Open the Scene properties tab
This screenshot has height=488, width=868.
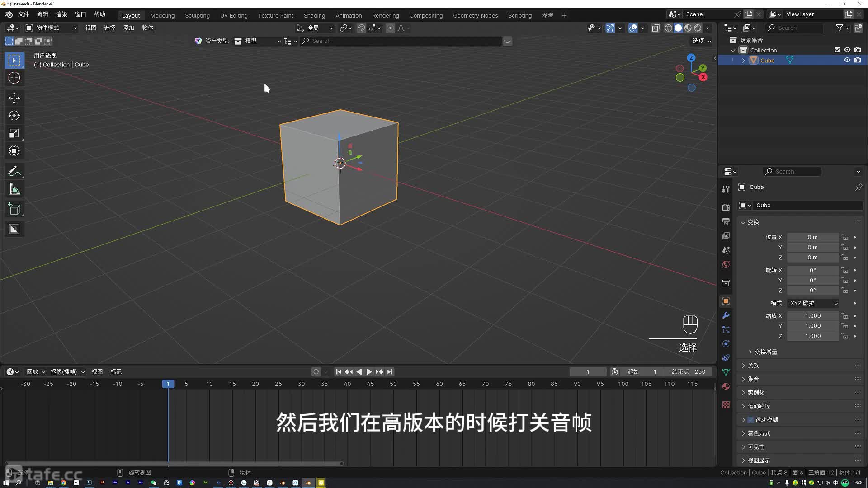pos(726,250)
